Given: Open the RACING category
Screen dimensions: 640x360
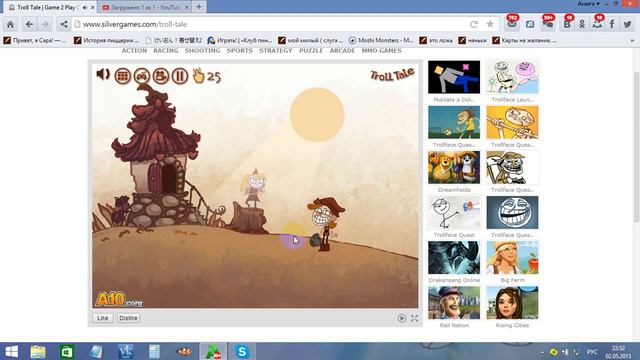Looking at the screenshot, I should point(166,51).
